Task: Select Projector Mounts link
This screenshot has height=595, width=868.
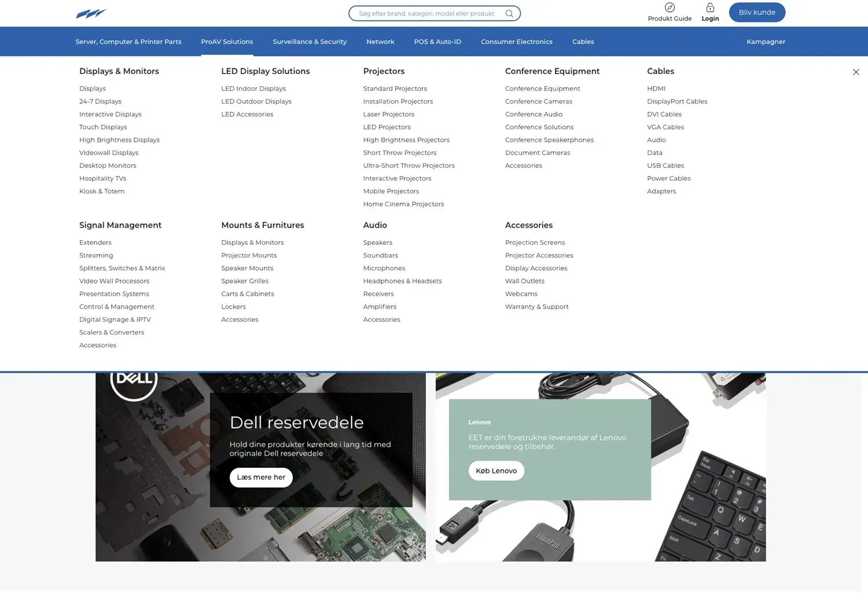Action: pyautogui.click(x=249, y=255)
